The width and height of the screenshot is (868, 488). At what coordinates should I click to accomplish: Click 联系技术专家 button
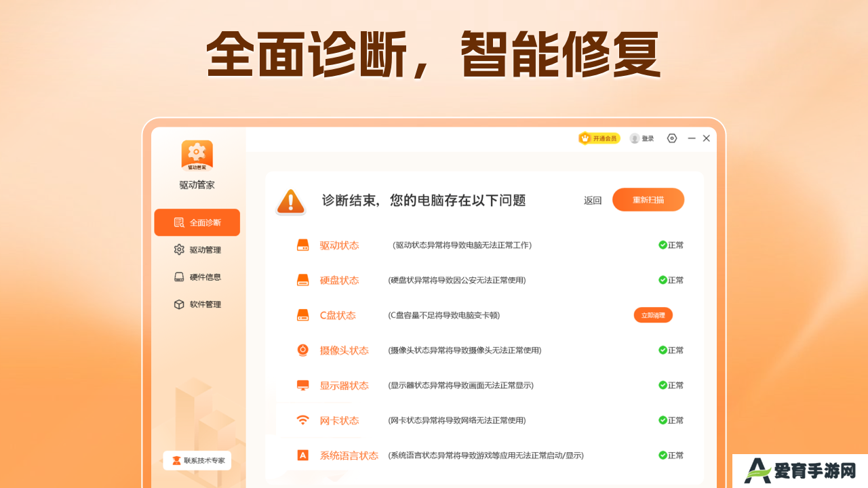pos(197,460)
